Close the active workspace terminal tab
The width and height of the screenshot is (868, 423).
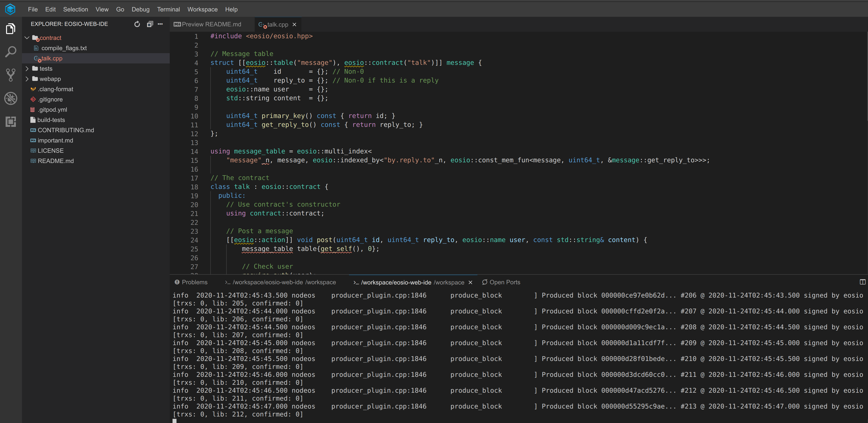coord(470,282)
